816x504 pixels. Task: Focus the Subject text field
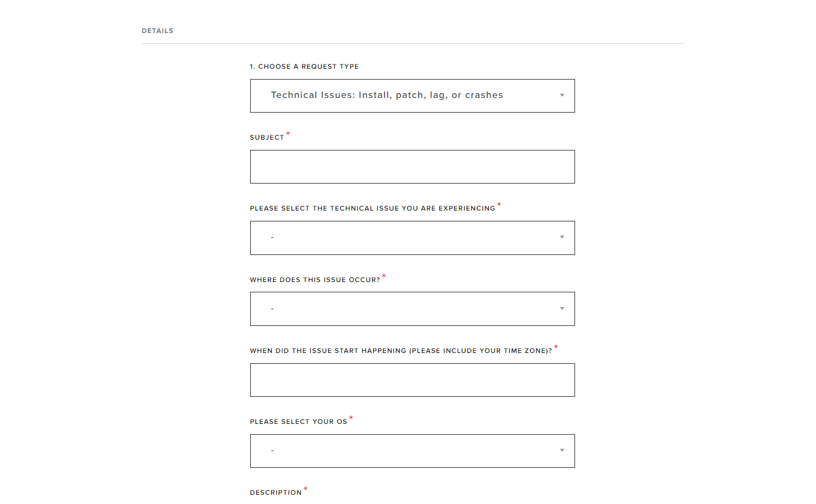click(x=412, y=167)
